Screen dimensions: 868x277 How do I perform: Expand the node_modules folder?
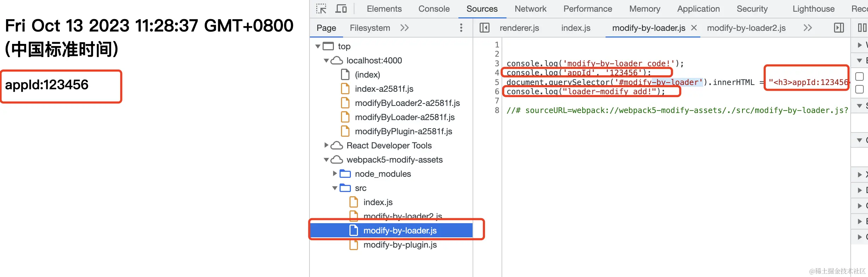click(x=335, y=174)
